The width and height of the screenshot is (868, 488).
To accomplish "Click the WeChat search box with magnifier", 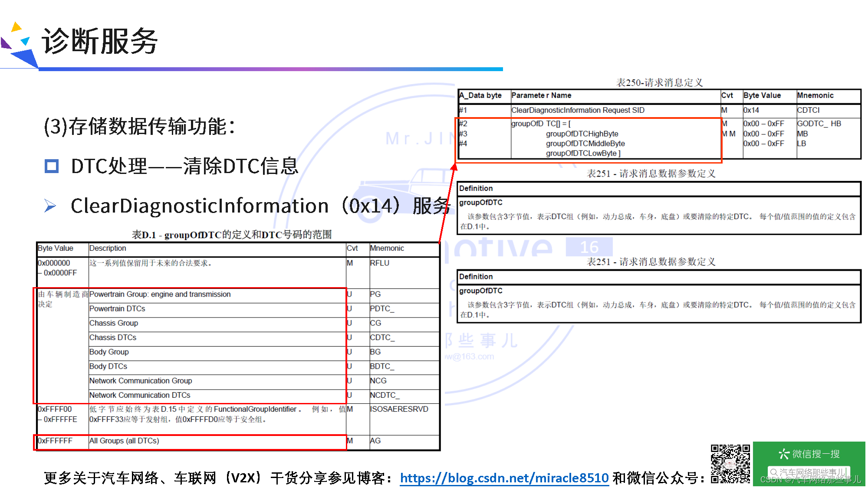I will pos(808,472).
